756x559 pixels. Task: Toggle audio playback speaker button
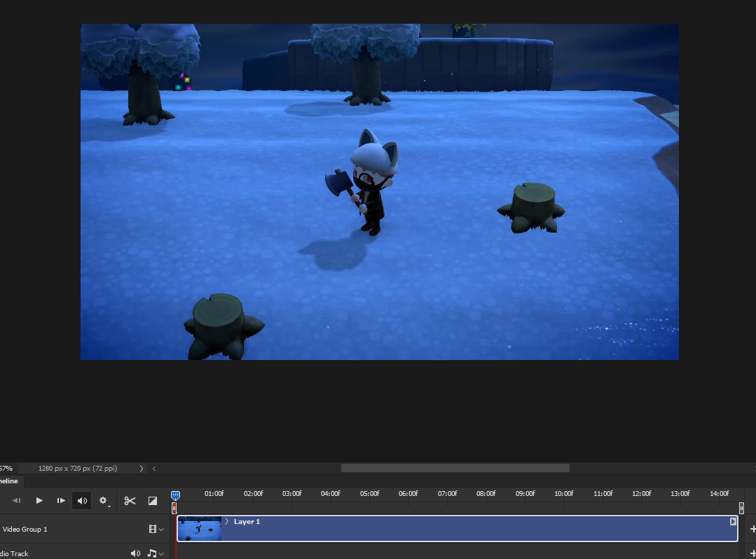tap(82, 501)
